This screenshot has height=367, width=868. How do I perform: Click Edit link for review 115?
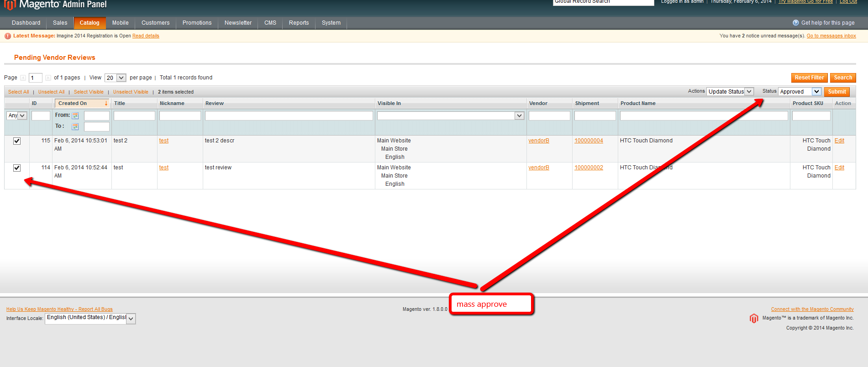pos(839,141)
